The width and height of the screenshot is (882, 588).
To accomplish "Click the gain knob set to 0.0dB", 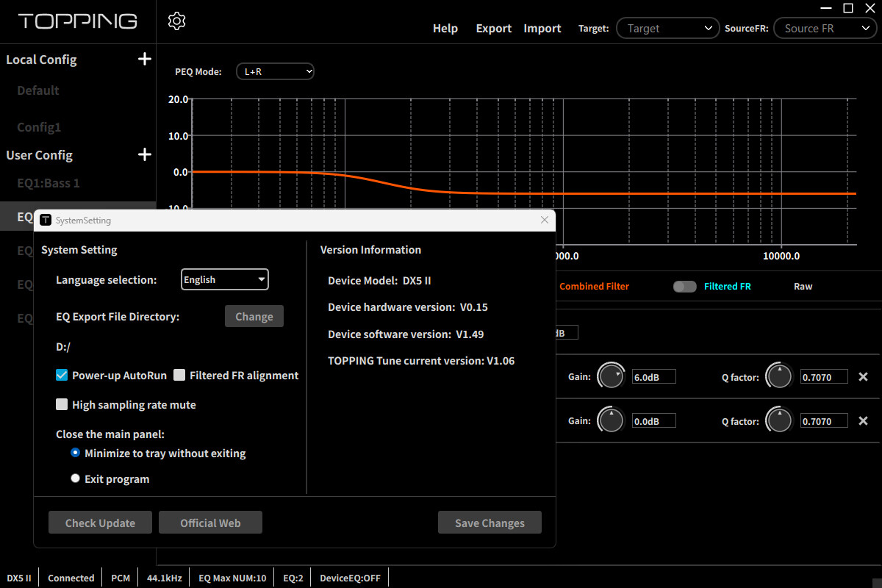I will [611, 420].
